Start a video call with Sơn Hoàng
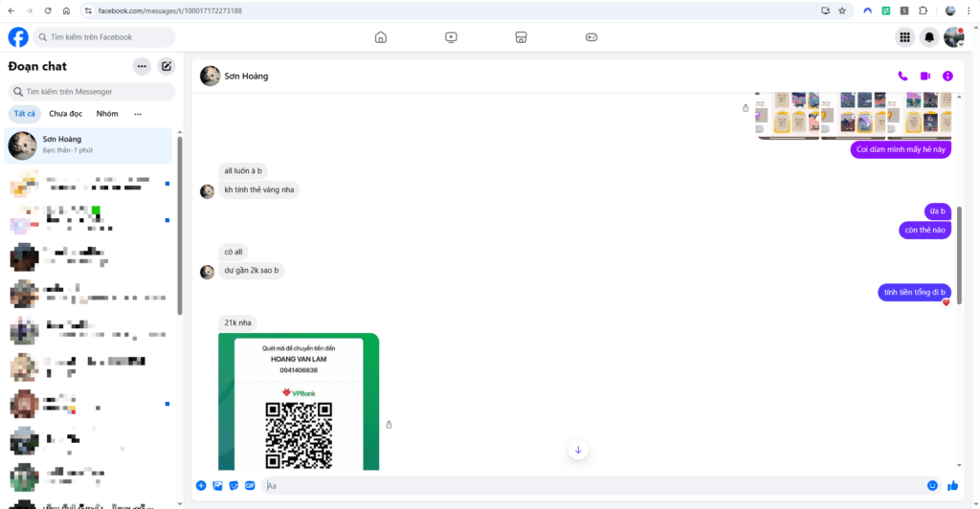980x509 pixels. (x=925, y=77)
